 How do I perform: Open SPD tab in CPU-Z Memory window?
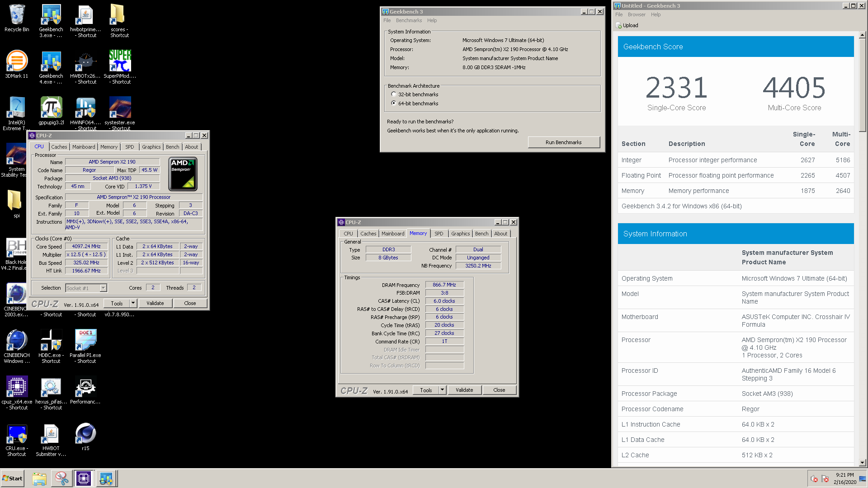click(x=439, y=234)
